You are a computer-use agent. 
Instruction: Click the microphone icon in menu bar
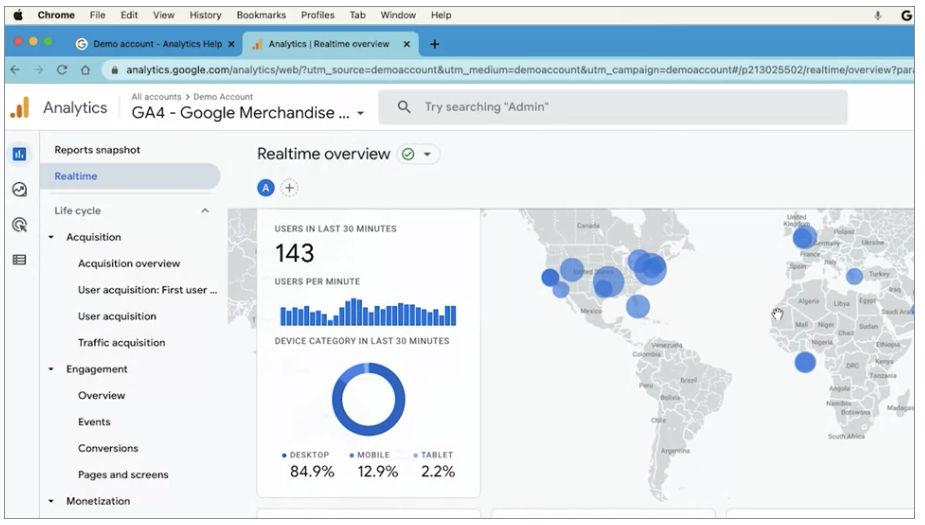[877, 15]
